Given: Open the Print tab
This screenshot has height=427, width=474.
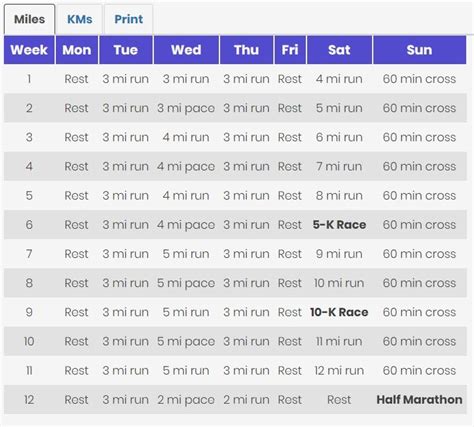Looking at the screenshot, I should pos(129,19).
